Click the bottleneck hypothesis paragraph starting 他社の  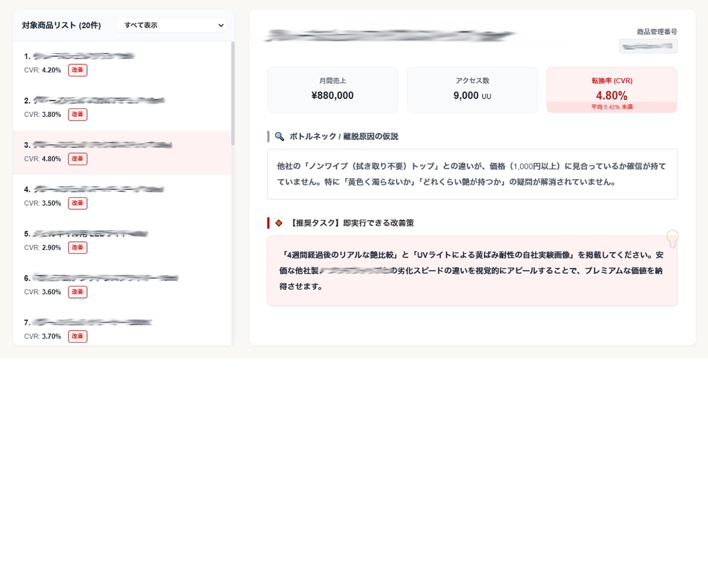click(472, 174)
